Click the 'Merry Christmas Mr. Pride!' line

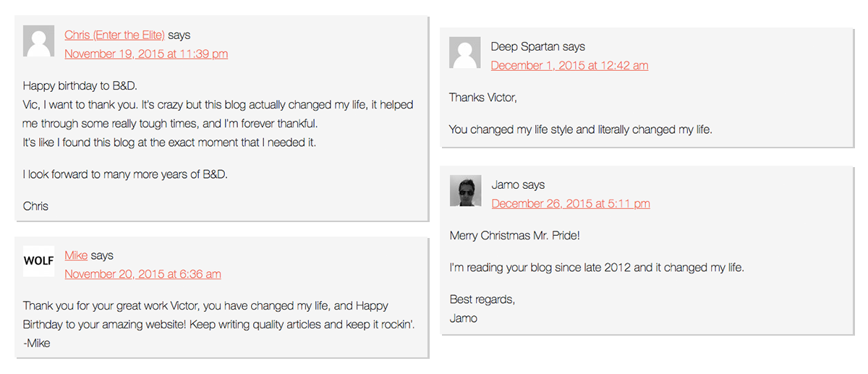tap(514, 236)
